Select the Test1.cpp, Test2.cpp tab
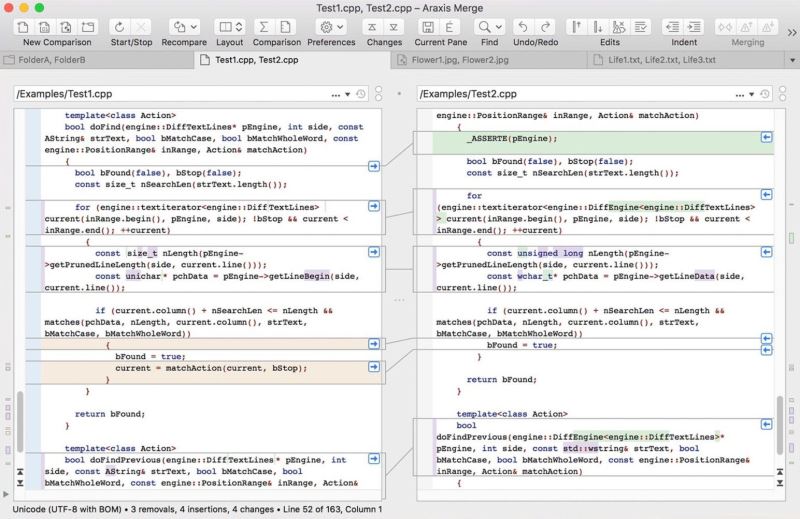This screenshot has width=800, height=519. tap(292, 60)
